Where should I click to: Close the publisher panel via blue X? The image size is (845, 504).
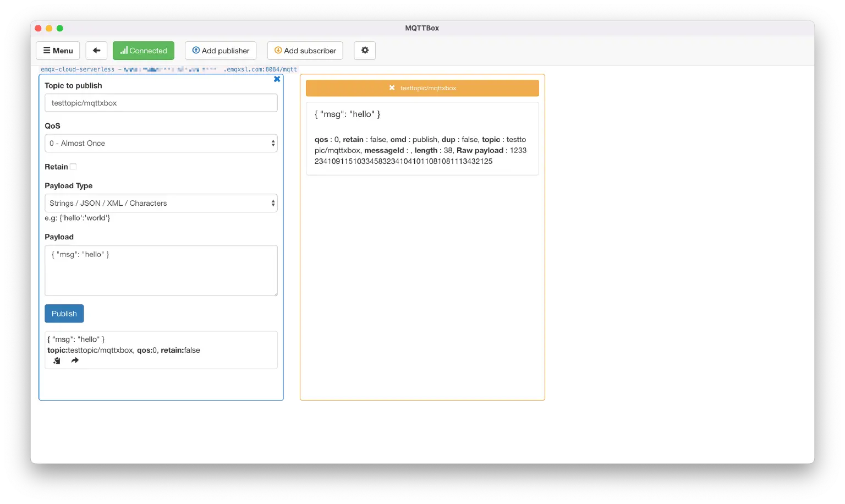pyautogui.click(x=277, y=79)
